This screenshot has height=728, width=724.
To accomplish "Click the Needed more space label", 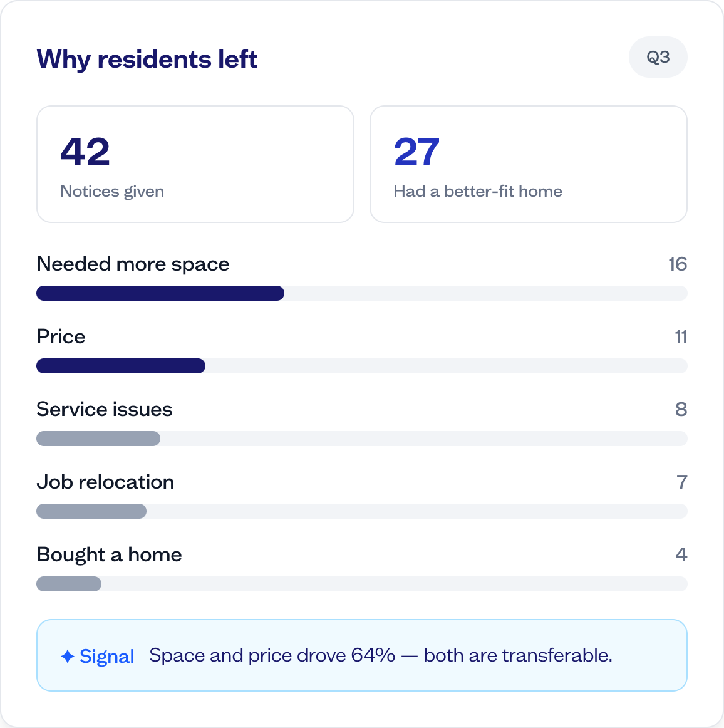I will [x=133, y=264].
